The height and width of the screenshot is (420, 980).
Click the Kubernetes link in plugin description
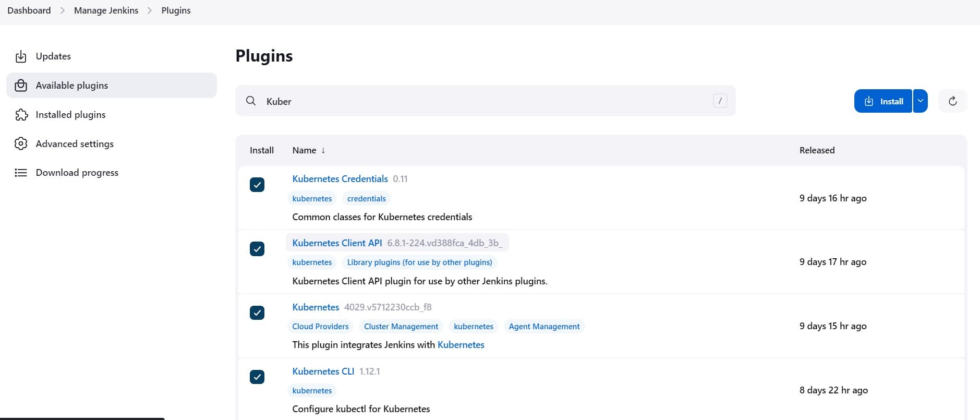(461, 345)
